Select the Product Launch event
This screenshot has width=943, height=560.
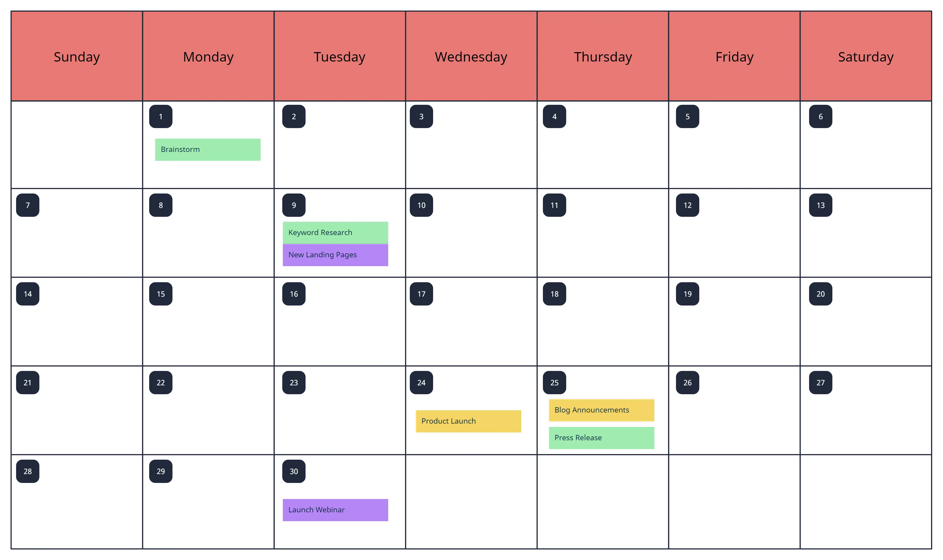466,421
